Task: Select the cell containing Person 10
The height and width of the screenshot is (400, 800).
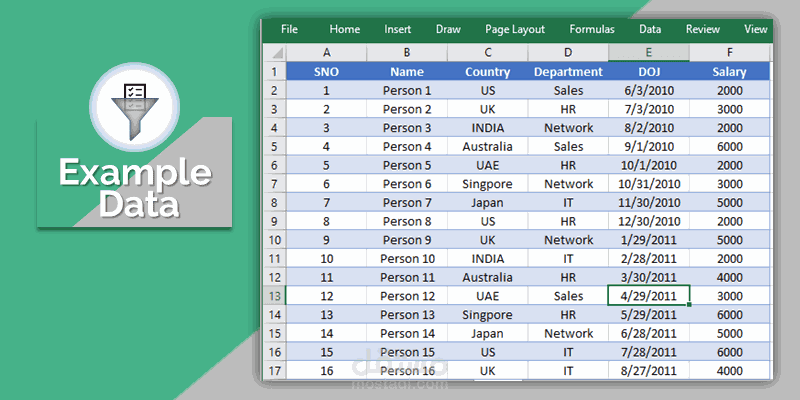Action: click(407, 259)
